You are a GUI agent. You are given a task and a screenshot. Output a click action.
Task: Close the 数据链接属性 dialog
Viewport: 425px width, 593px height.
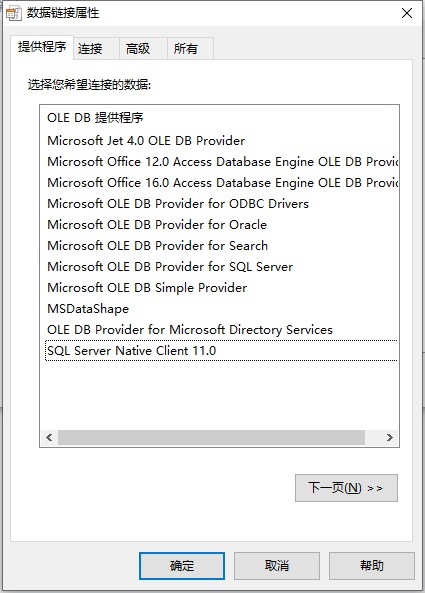tap(407, 13)
